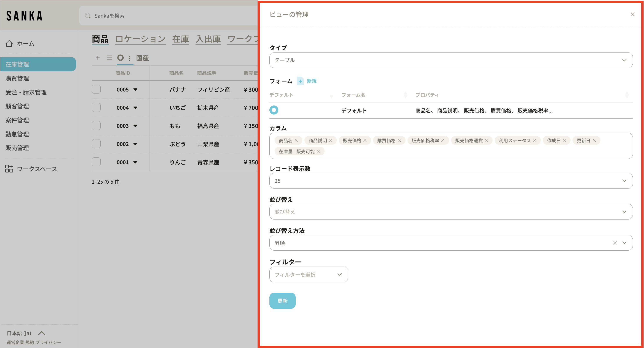Open the レコード表示数 dropdown showing 25
This screenshot has height=348, width=644.
click(x=450, y=181)
